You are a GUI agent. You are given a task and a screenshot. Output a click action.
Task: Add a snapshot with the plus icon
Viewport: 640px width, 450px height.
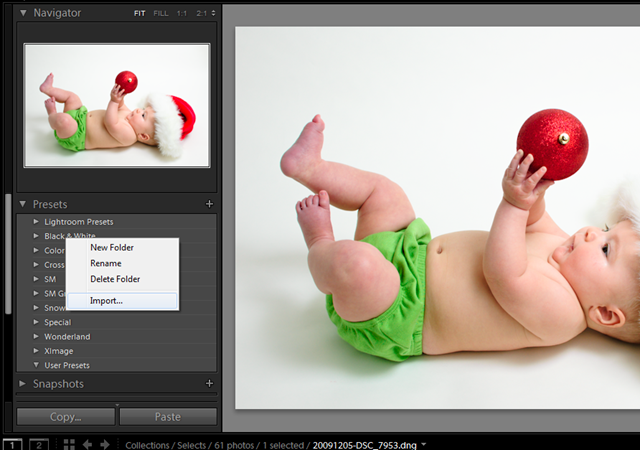(x=209, y=383)
